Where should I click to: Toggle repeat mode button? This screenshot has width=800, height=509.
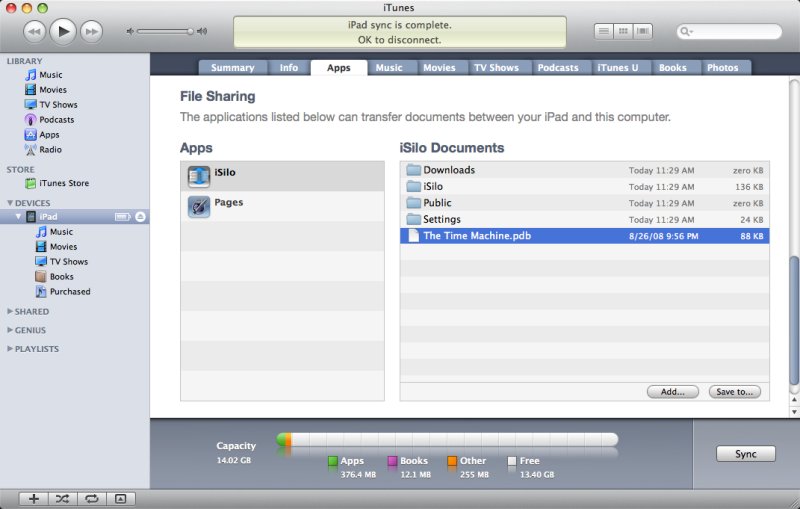[x=91, y=498]
